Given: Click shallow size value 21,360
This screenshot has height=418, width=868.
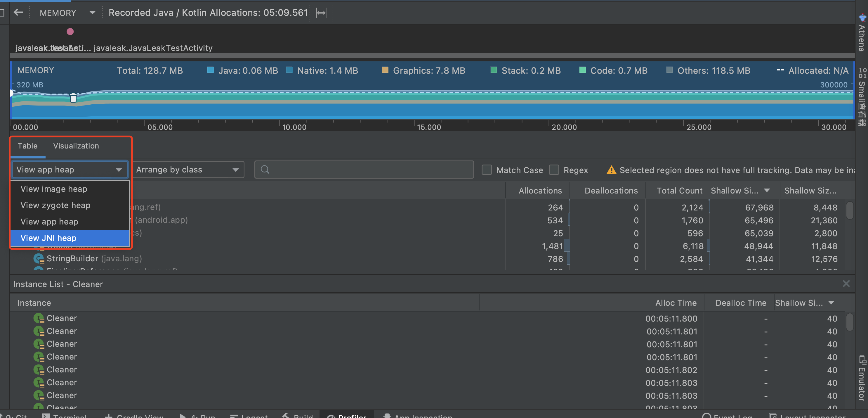Looking at the screenshot, I should coord(824,220).
